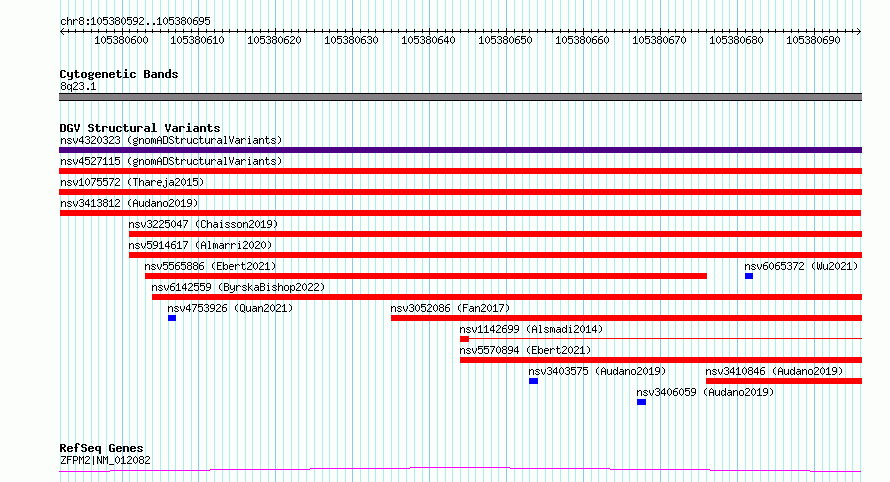Click the gray 8q23.1 cytogenetic band bar

pos(460,98)
